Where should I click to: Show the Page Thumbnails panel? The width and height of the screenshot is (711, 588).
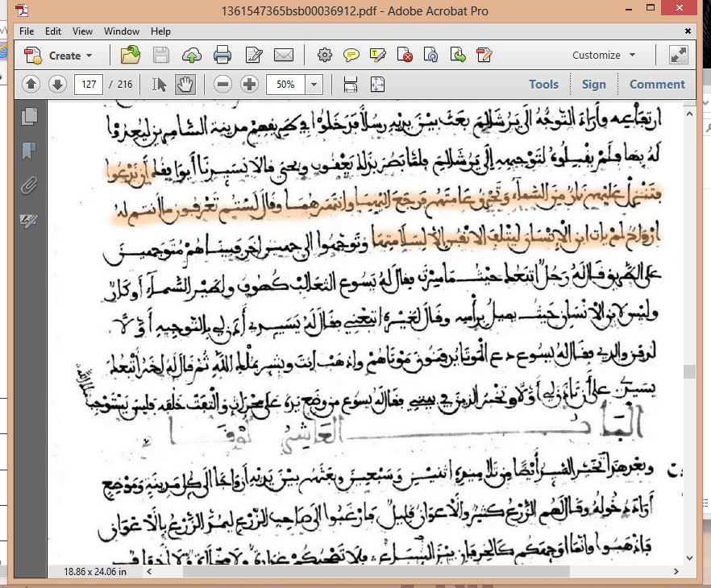(x=29, y=116)
